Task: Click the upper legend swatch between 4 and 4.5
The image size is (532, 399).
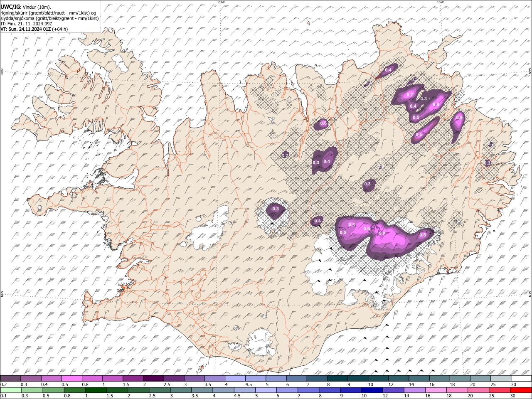Action: tap(235, 379)
